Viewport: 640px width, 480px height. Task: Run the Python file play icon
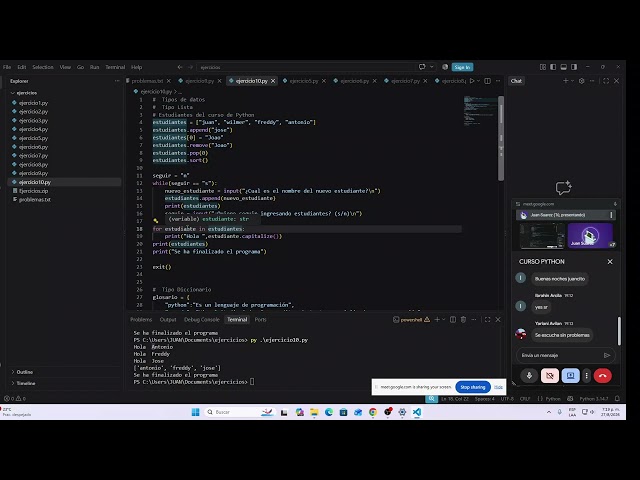pos(472,81)
